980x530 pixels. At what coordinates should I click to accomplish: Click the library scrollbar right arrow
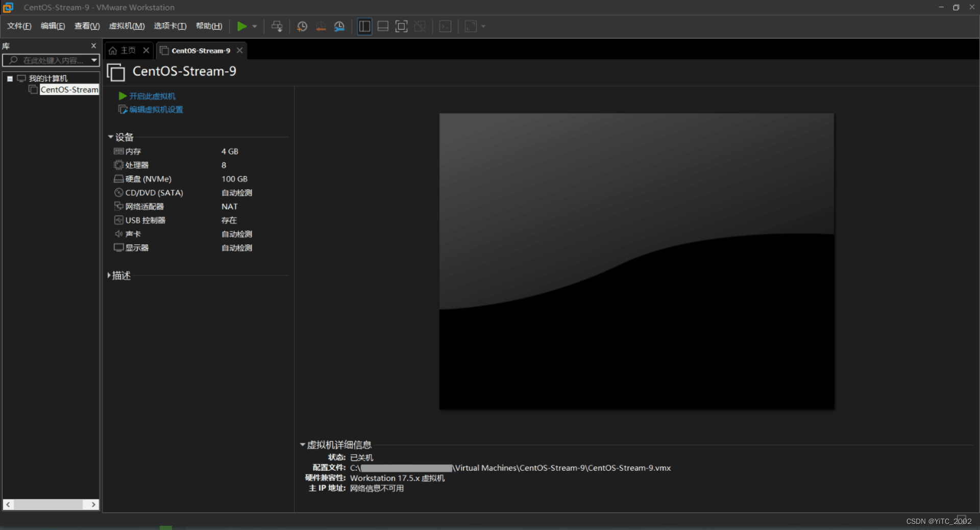tap(93, 504)
